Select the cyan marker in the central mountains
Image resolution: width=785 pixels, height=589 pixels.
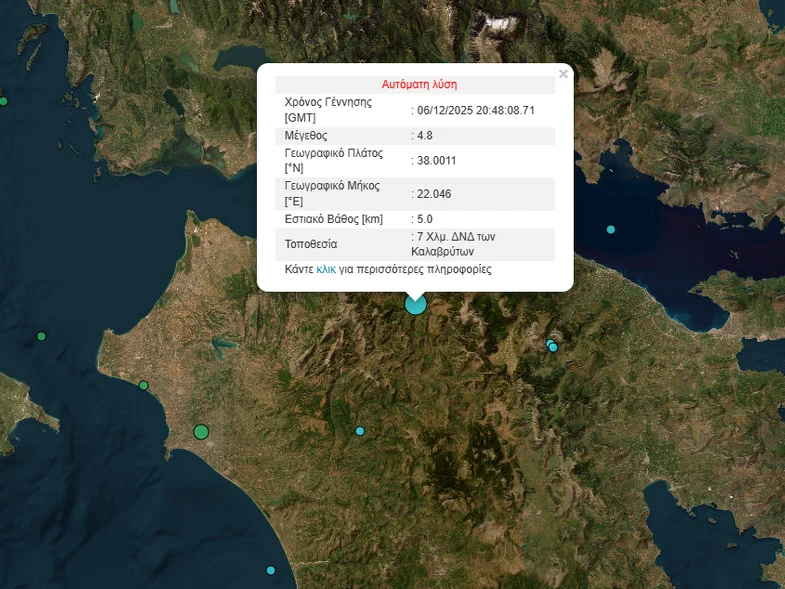click(x=360, y=431)
